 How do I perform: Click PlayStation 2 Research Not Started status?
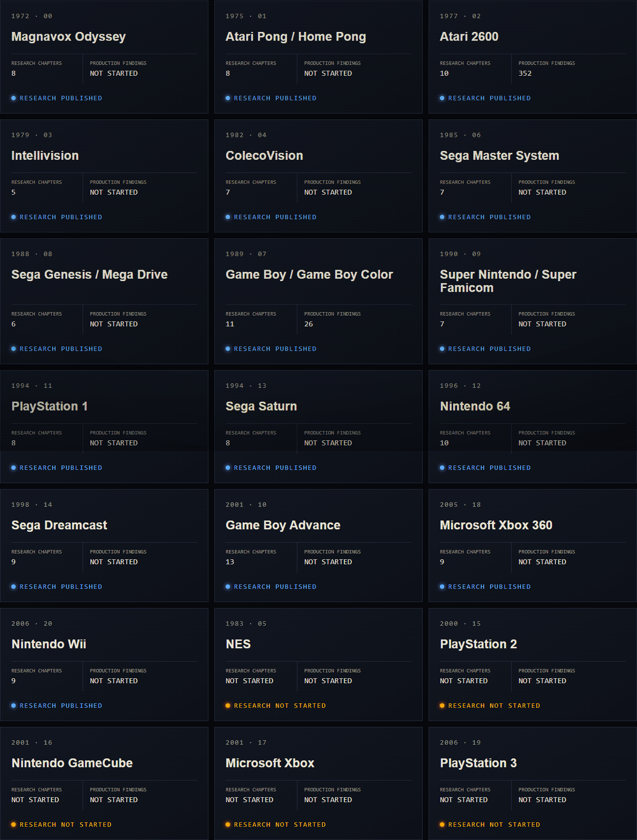490,706
